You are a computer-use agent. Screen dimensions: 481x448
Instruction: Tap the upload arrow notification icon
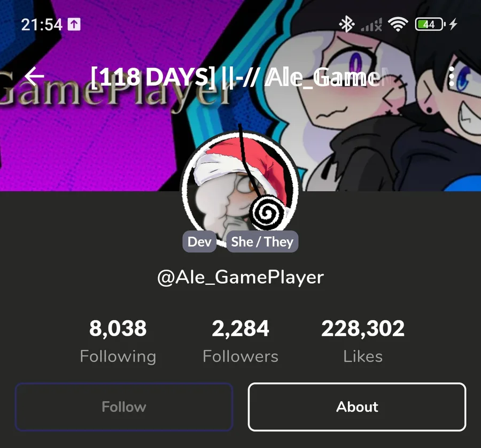(74, 24)
